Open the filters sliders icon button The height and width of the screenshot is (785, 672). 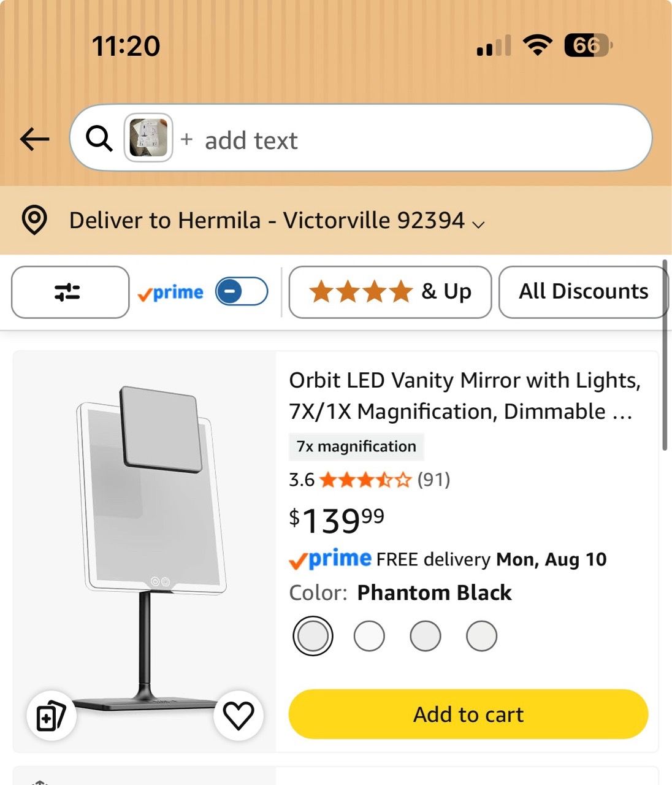70,292
